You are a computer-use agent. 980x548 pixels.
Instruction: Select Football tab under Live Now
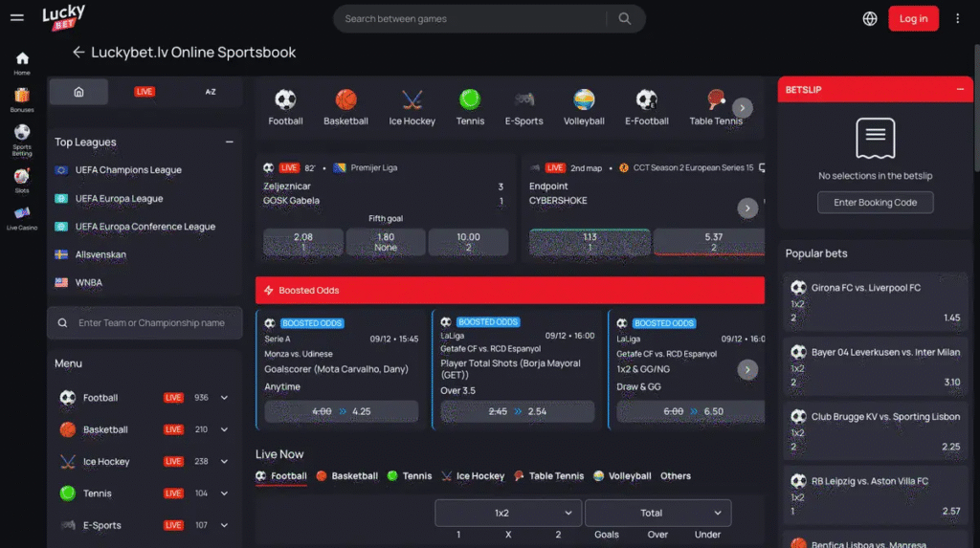coord(281,476)
